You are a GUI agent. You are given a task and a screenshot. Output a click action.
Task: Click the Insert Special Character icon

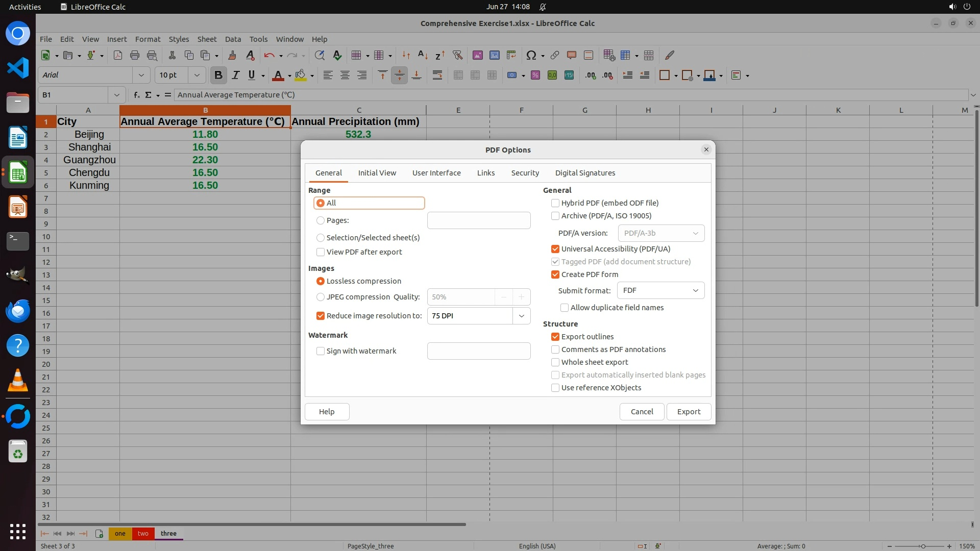531,55
